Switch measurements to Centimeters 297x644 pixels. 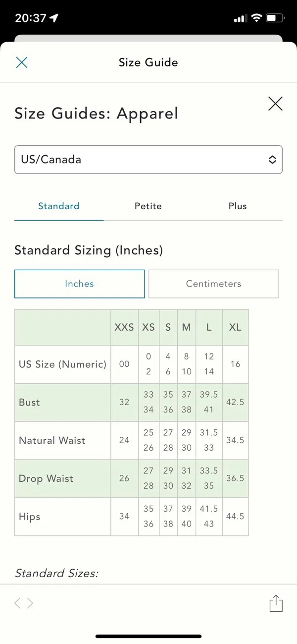[x=214, y=284]
